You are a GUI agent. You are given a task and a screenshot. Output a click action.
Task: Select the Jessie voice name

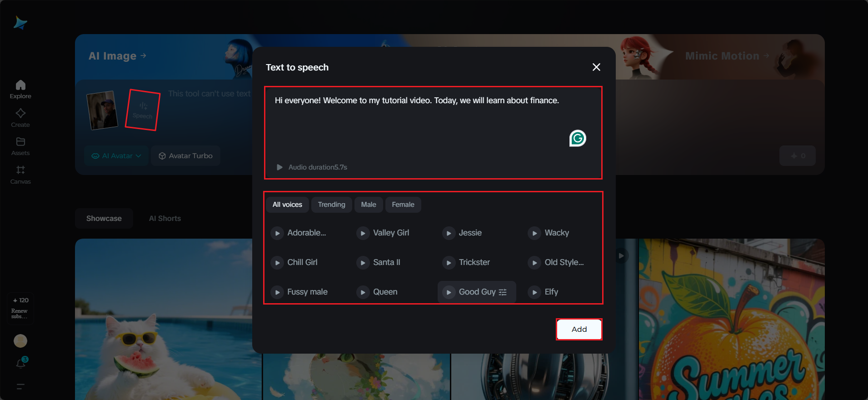click(470, 233)
